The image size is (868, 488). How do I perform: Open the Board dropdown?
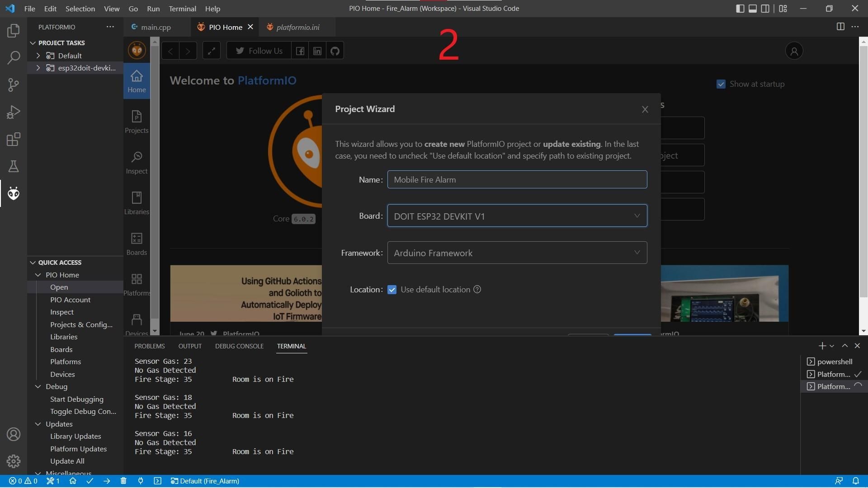click(517, 216)
